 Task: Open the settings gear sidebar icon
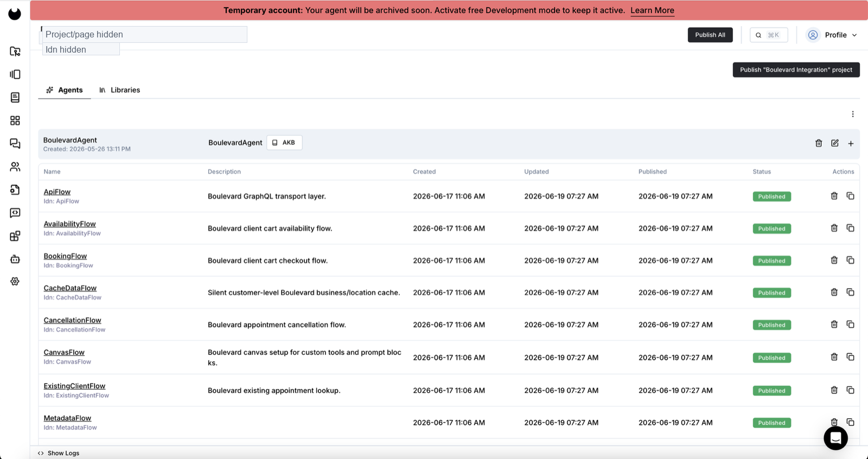15,282
